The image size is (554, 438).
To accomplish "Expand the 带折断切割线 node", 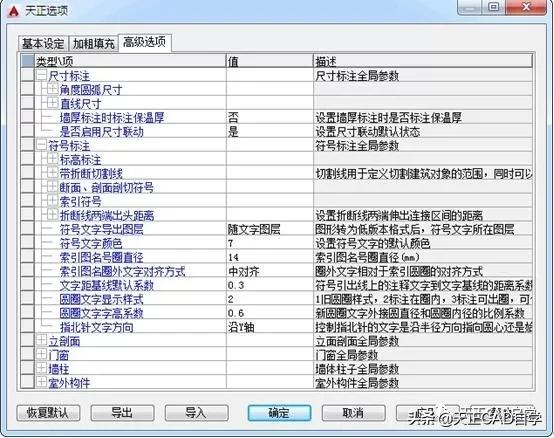I will point(52,173).
